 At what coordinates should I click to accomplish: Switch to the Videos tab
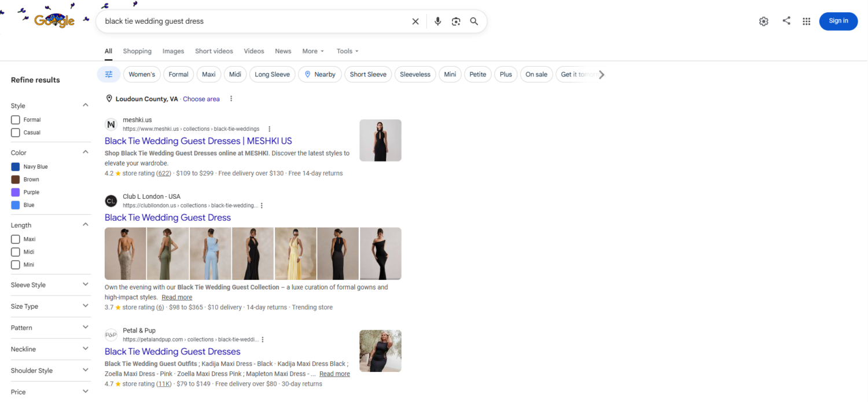coord(254,51)
